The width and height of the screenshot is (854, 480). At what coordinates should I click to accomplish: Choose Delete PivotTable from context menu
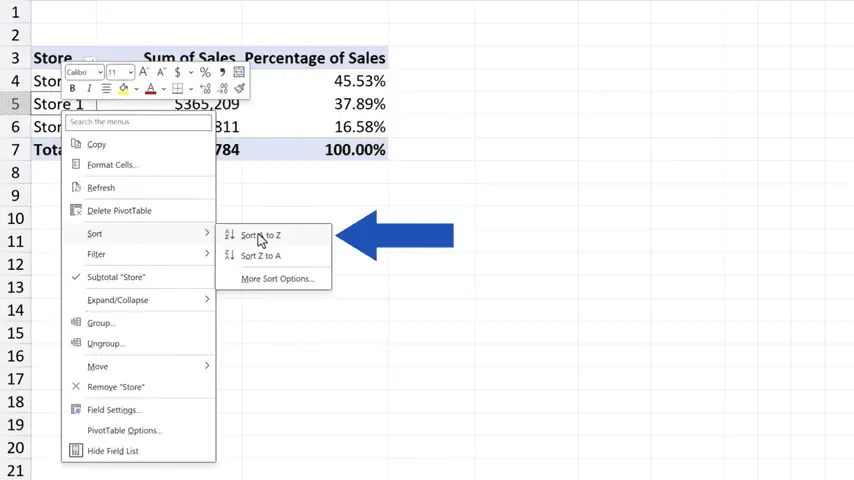click(x=119, y=211)
